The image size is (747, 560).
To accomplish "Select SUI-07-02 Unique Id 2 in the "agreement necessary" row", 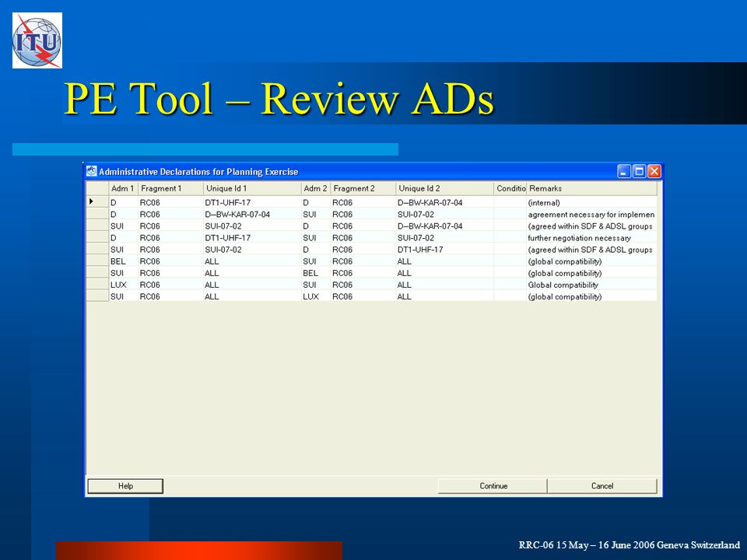I will (x=444, y=215).
